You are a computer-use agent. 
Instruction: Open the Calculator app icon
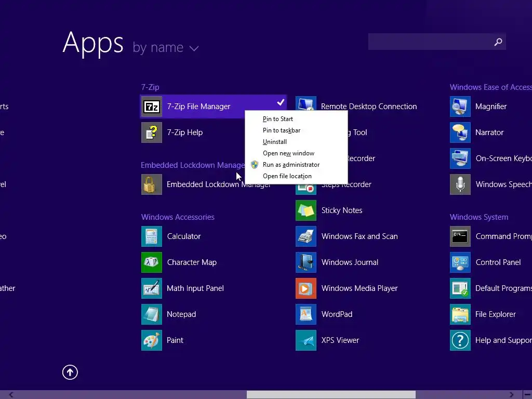(x=151, y=236)
